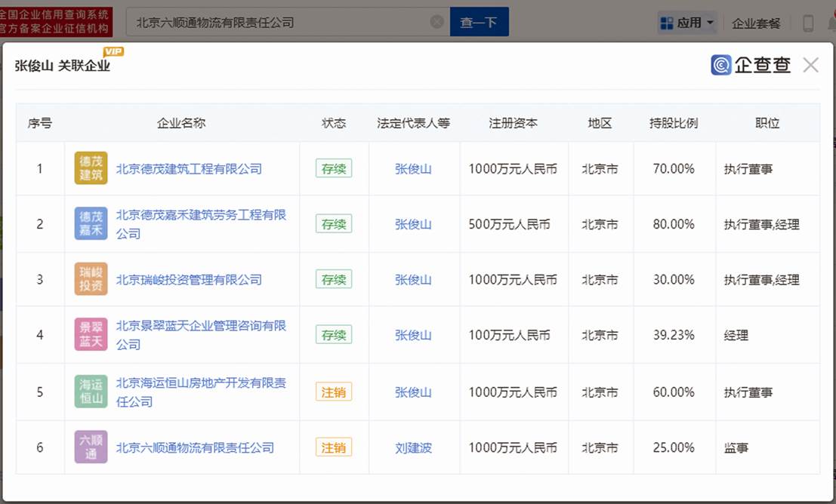The image size is (836, 504).
Task: Click 张俊山 in row 4
Action: (x=413, y=335)
